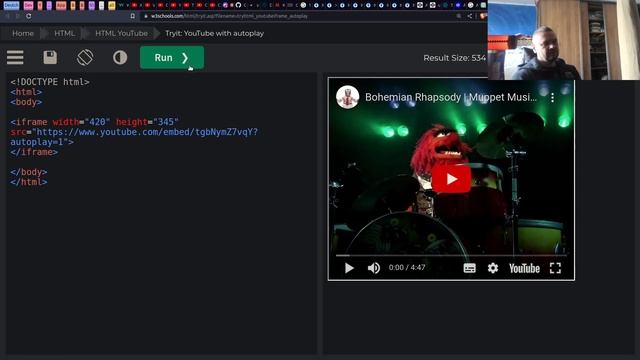Image resolution: width=640 pixels, height=360 pixels.
Task: Toggle subtitles with the captions icon
Action: click(469, 268)
